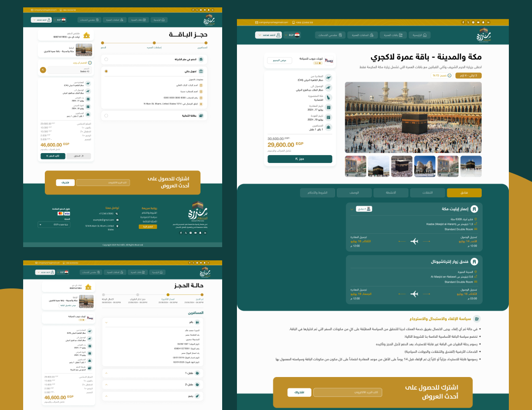
Task: Select pay at company office (الدفع في مقر الشركة) option
Action: tap(106, 60)
